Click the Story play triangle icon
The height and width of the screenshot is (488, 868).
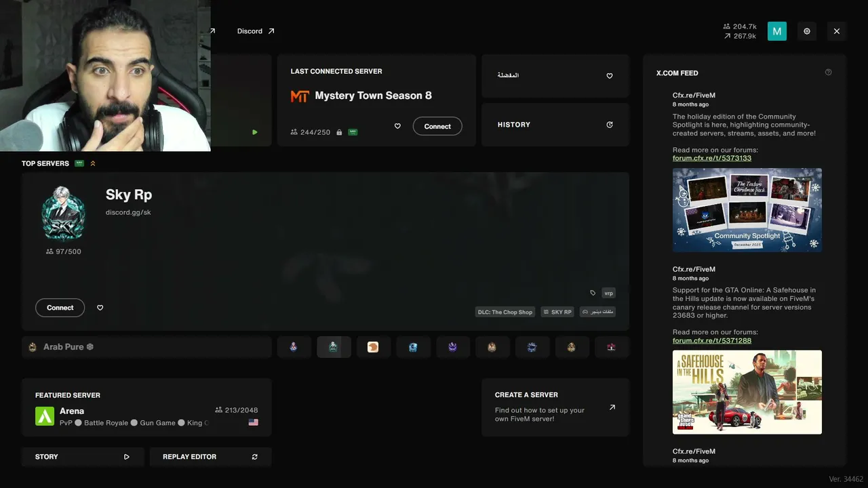tap(127, 457)
